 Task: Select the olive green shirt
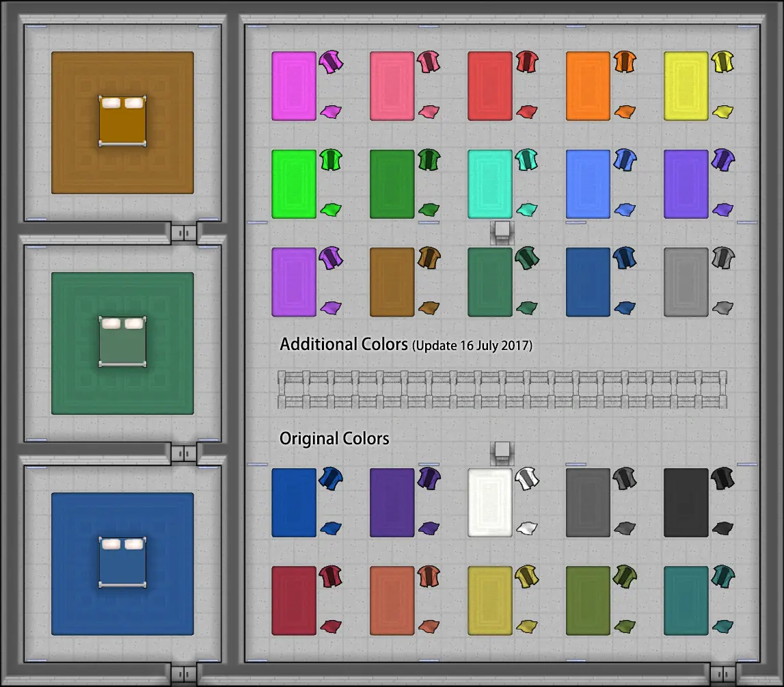(625, 576)
